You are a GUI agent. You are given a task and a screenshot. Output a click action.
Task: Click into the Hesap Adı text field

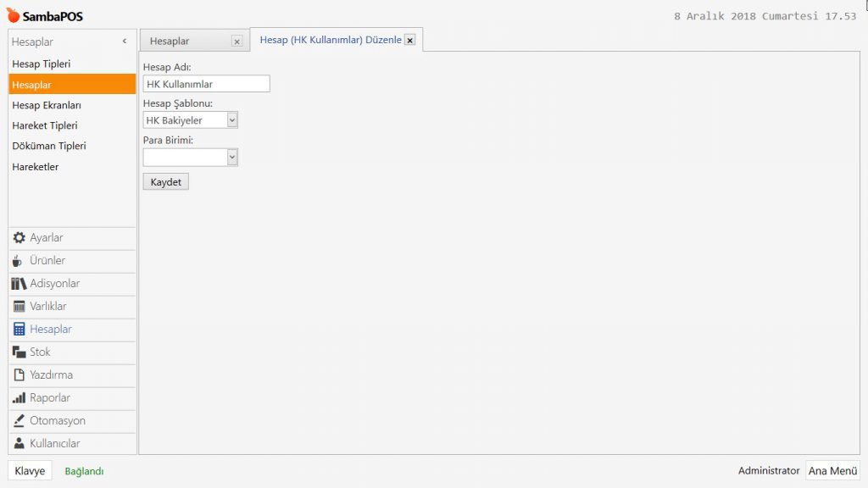pos(206,84)
